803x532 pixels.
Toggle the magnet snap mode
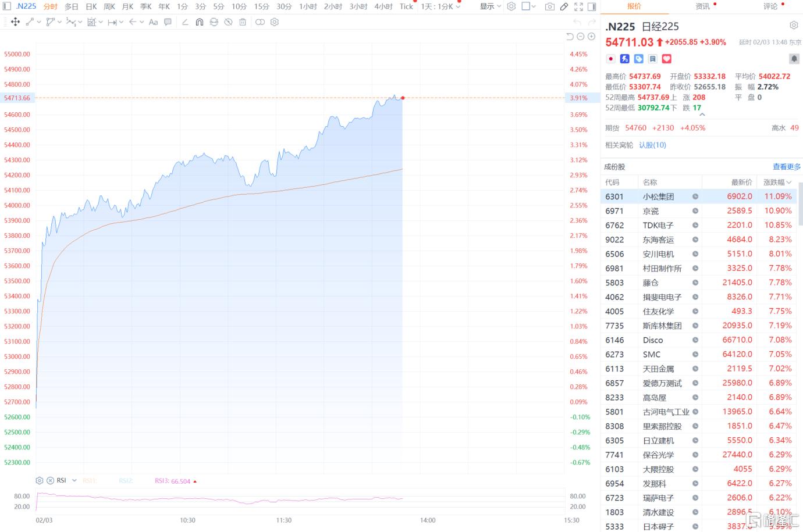point(199,22)
